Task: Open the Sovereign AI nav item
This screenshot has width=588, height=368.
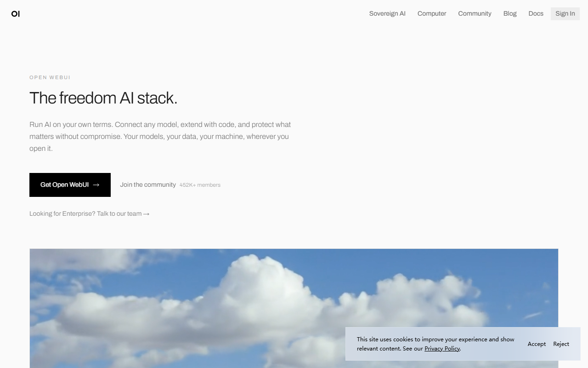Action: (387, 14)
